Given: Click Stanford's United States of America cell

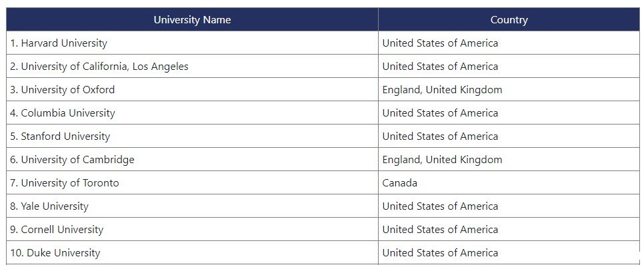Looking at the screenshot, I should pos(509,136).
